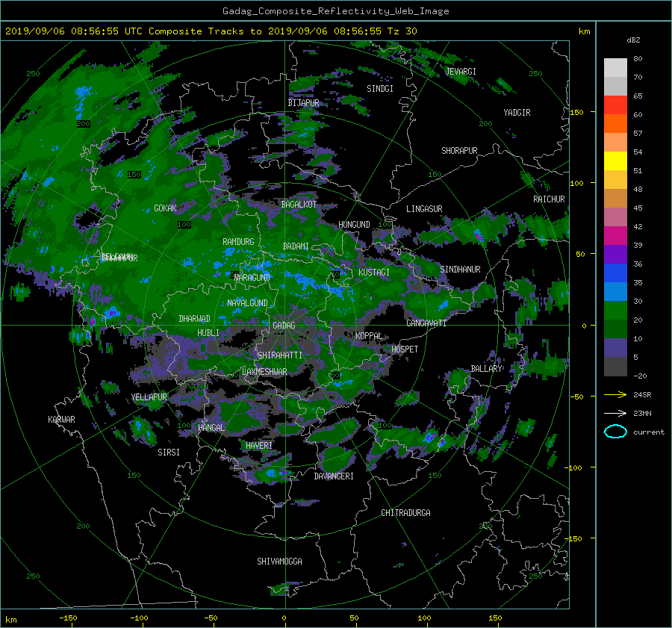This screenshot has height=628, width=672.
Task: Click the SINDGI city label
Action: [x=380, y=89]
